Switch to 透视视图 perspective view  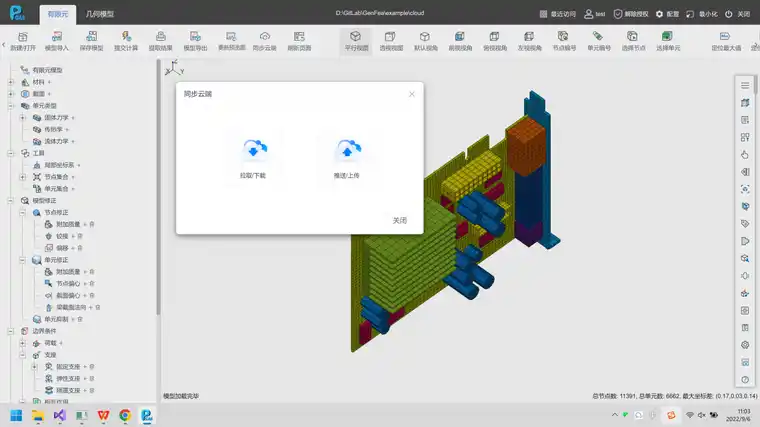[392, 40]
